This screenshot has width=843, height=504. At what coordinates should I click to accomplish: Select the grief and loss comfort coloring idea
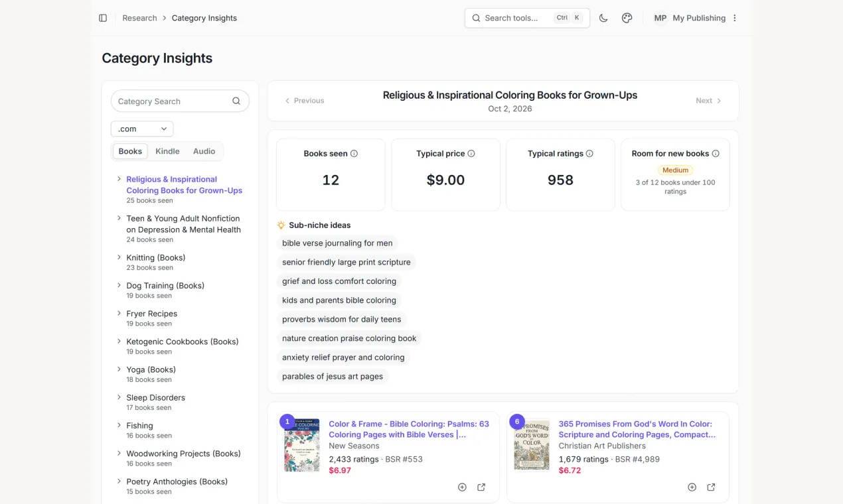339,281
